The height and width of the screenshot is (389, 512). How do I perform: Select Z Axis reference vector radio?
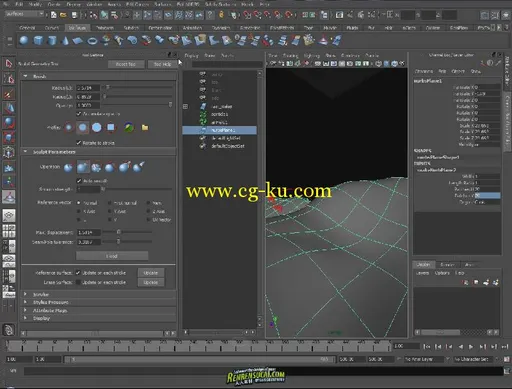(x=148, y=211)
